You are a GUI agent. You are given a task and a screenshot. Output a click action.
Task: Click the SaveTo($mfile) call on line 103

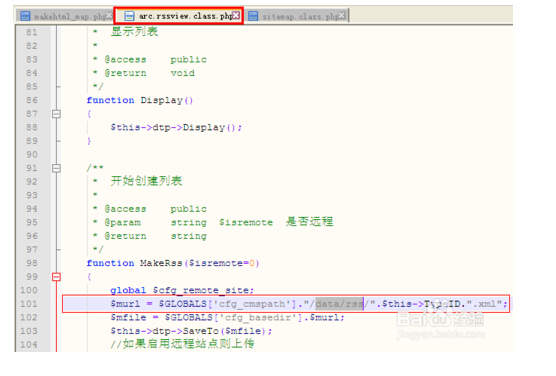[191, 331]
